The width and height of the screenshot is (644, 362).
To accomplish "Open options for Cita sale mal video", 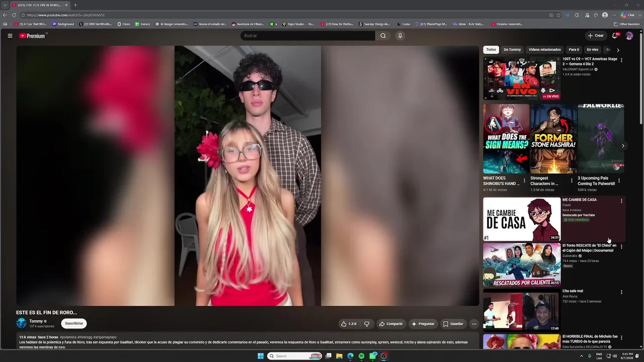I will (621, 292).
